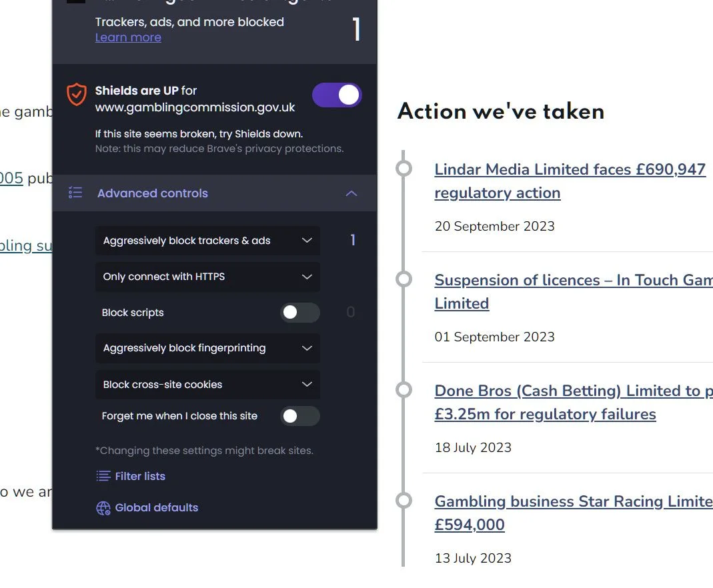Click the blocked trackers count number

[x=356, y=29]
